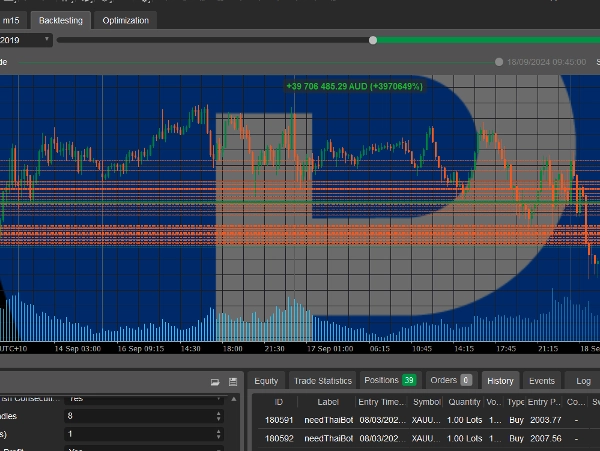Open the Optimization tab
Image resolution: width=600 pixels, height=451 pixels.
(x=126, y=20)
